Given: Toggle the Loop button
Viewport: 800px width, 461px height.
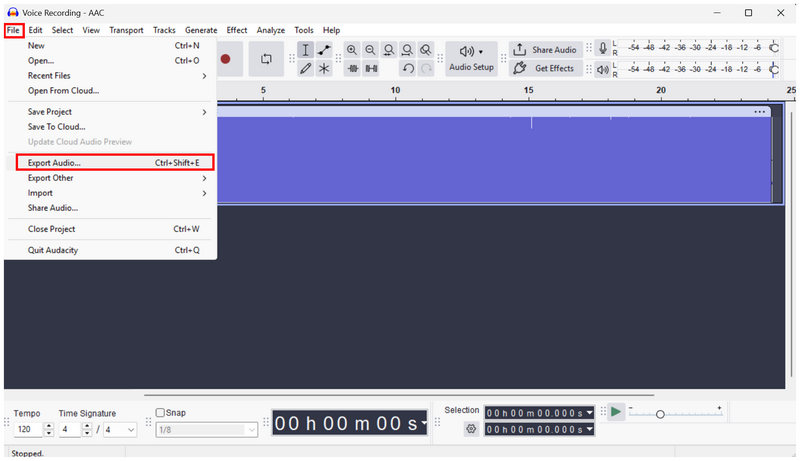Looking at the screenshot, I should coord(266,59).
